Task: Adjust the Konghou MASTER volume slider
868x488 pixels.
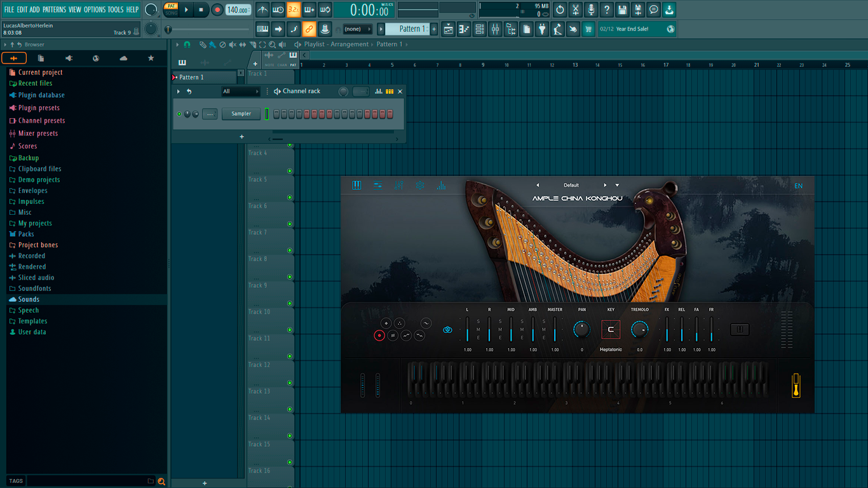Action: (555, 330)
